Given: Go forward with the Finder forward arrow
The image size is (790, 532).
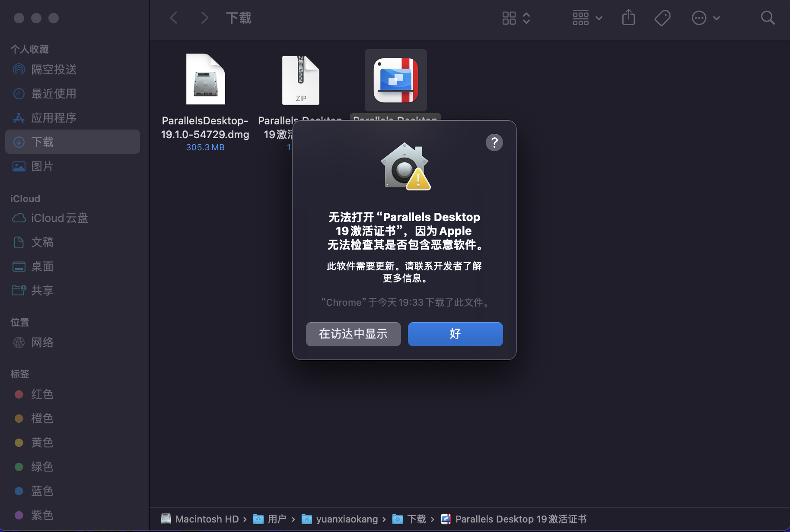Looking at the screenshot, I should 204,18.
